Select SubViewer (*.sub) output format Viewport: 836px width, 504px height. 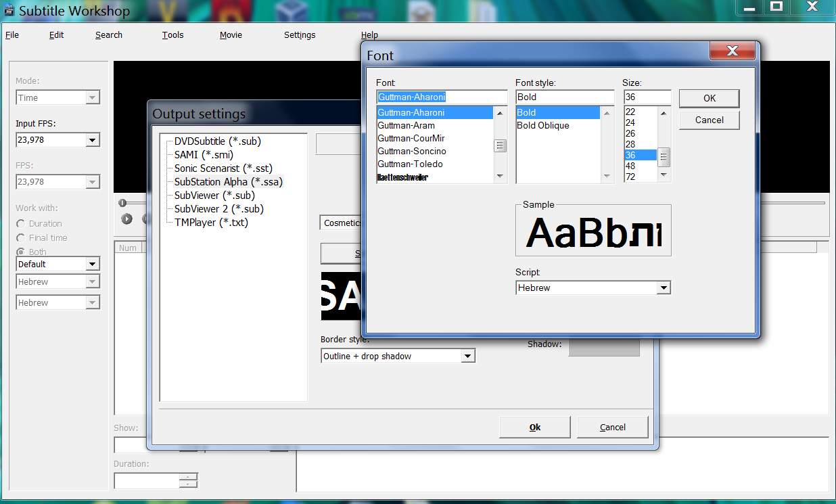[x=215, y=196]
